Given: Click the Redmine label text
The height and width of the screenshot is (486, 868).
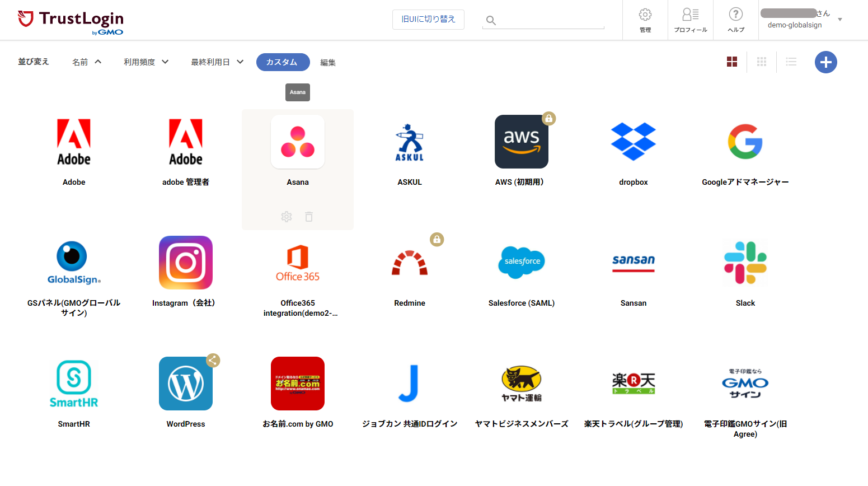Looking at the screenshot, I should tap(410, 303).
